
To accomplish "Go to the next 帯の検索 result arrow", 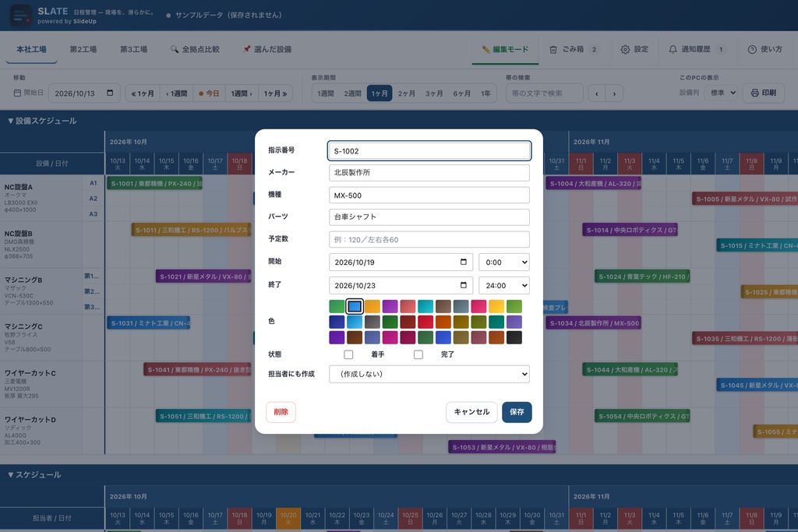I will 614,93.
